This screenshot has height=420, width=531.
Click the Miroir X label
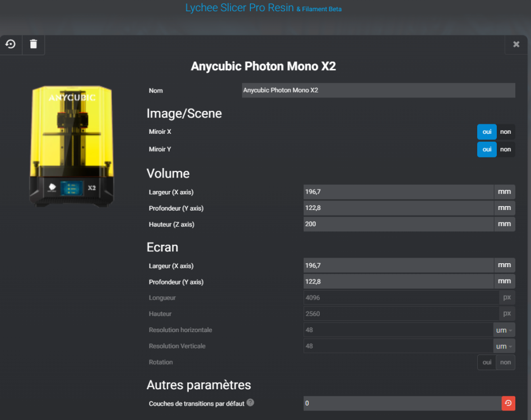160,132
